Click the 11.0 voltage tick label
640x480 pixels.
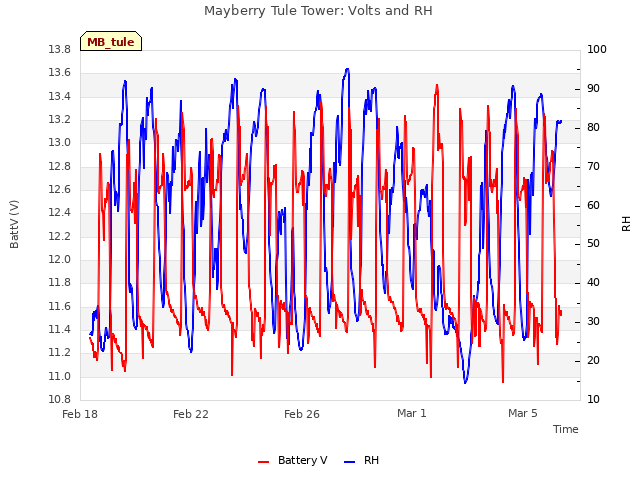pos(59,376)
